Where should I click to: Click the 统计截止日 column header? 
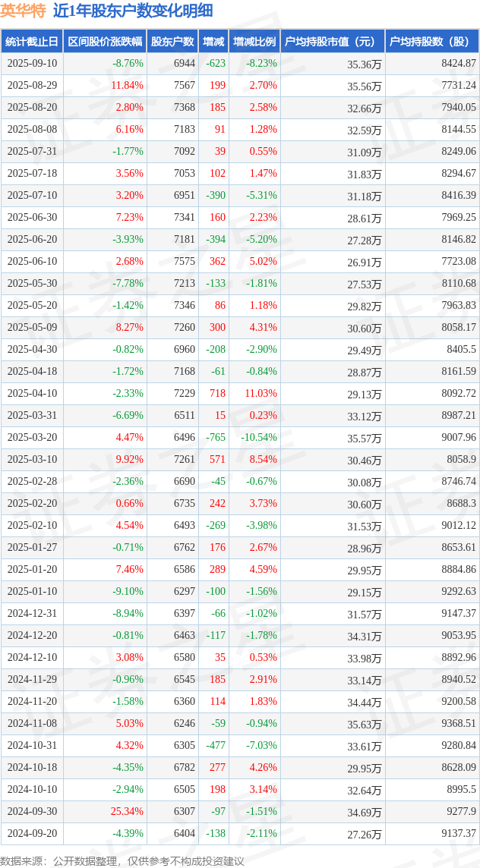pyautogui.click(x=32, y=42)
